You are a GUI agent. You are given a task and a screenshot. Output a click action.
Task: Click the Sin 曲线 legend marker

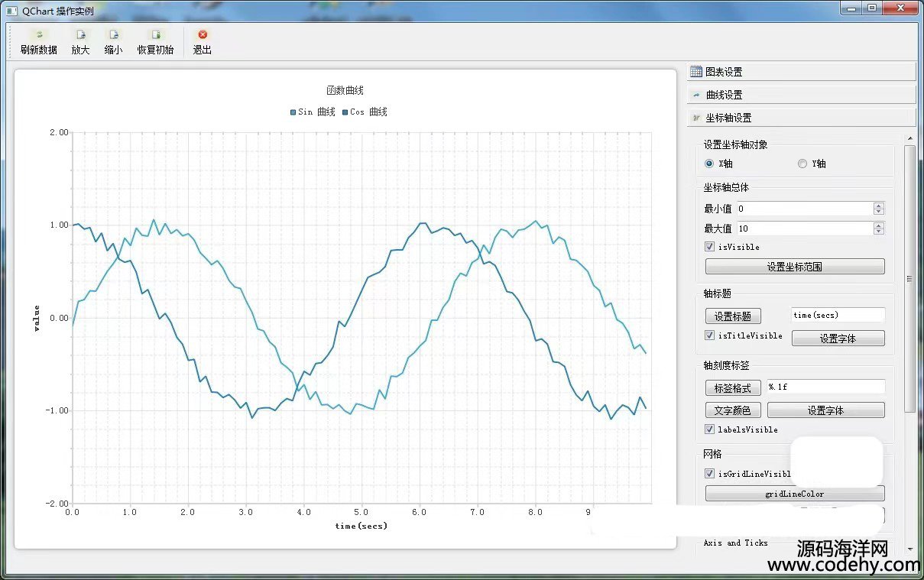(293, 112)
